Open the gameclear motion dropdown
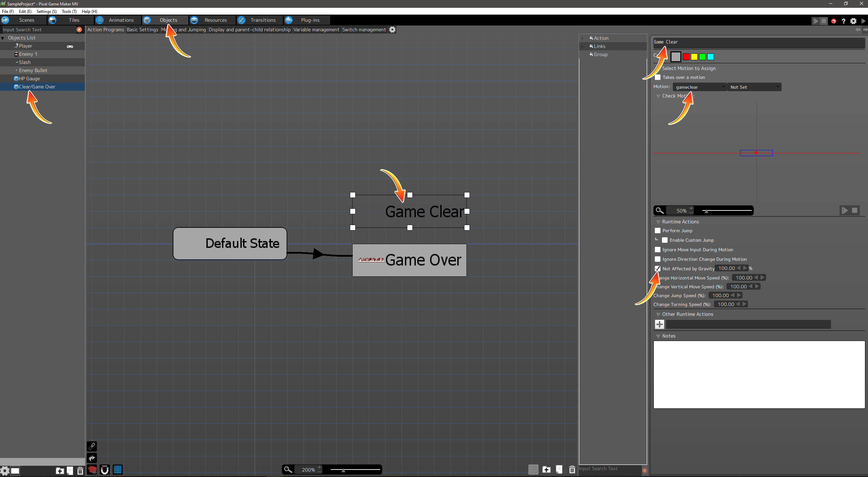868x477 pixels. 699,87
